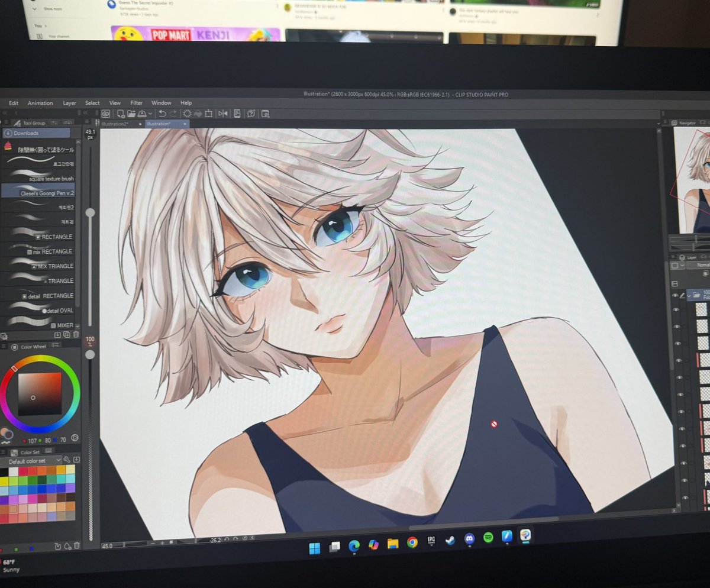Open the Windows Start menu

point(314,547)
